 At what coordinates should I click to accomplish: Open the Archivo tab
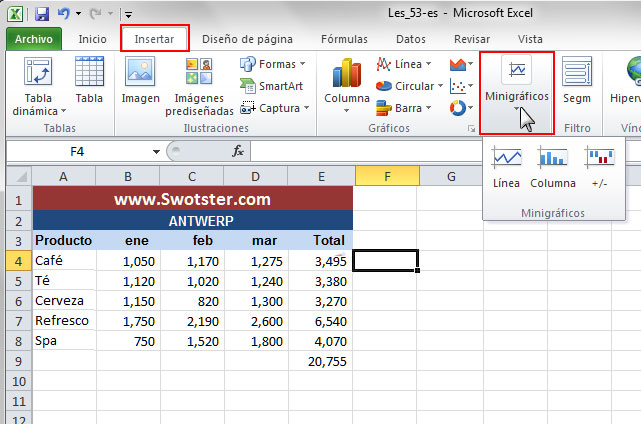coord(34,39)
